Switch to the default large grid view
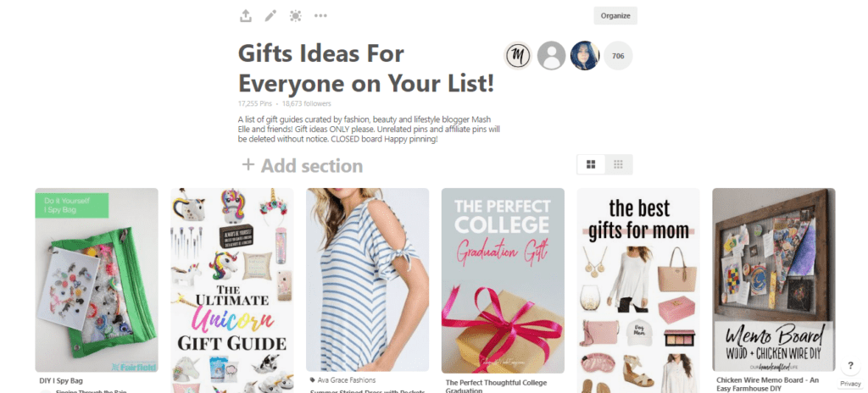Image resolution: width=868 pixels, height=393 pixels. coord(591,164)
